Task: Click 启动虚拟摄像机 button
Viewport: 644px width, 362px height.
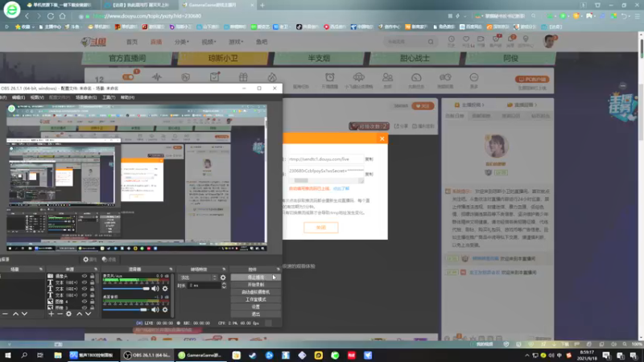Action: (x=255, y=292)
